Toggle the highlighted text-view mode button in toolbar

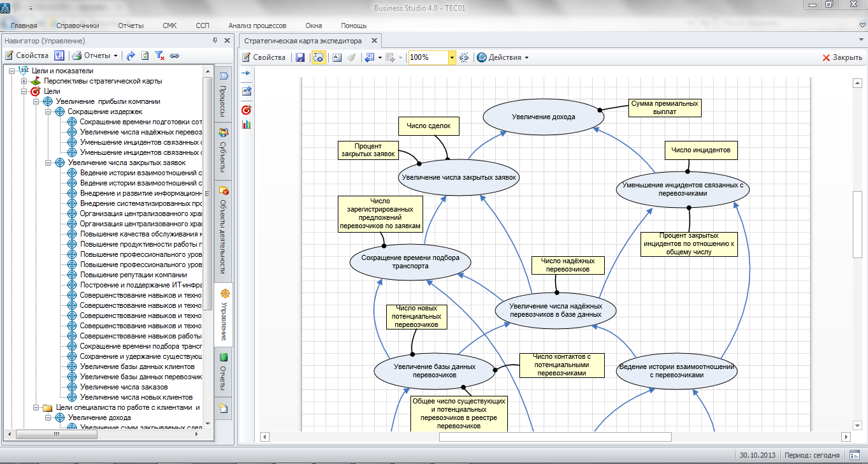click(319, 57)
